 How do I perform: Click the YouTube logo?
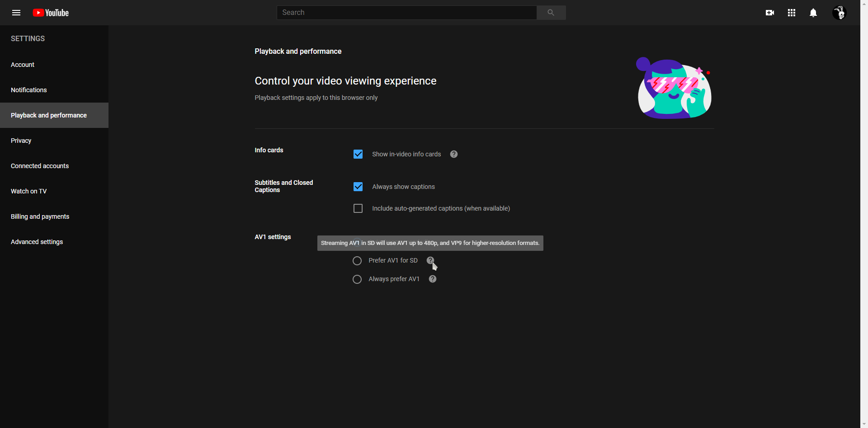pos(51,13)
